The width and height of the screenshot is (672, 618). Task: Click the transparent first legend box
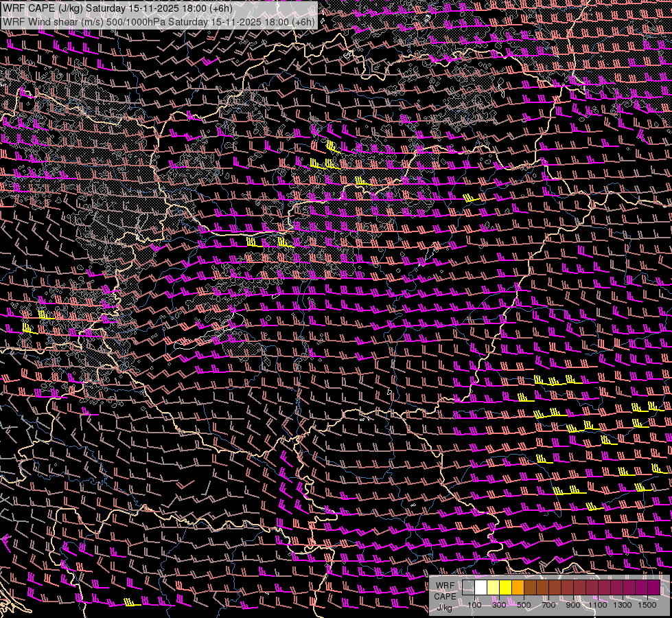click(468, 588)
